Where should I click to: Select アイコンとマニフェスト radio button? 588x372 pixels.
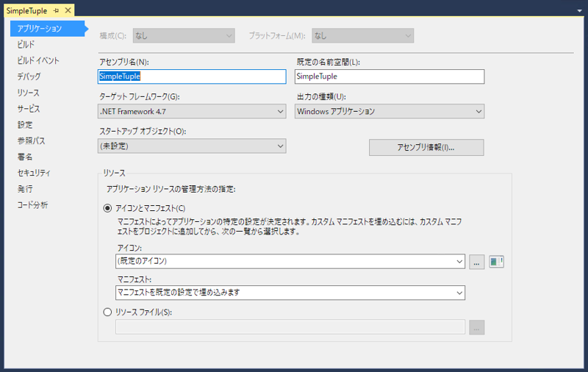pos(107,208)
